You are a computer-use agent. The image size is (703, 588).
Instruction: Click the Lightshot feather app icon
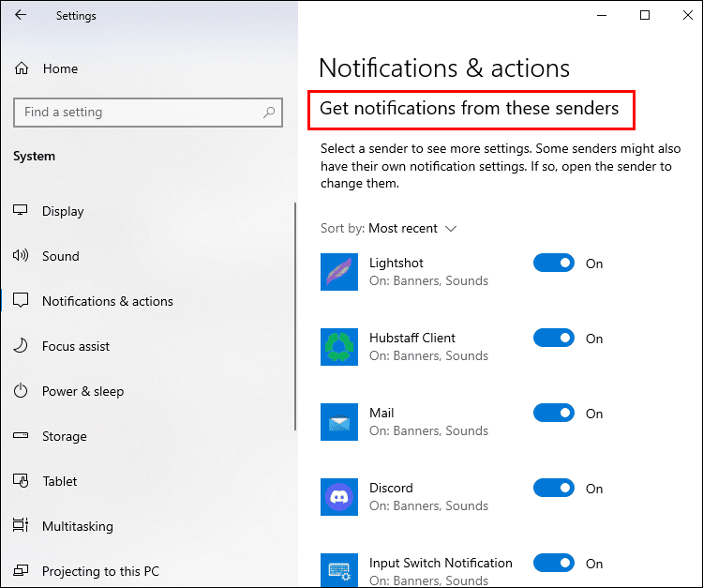click(x=339, y=272)
